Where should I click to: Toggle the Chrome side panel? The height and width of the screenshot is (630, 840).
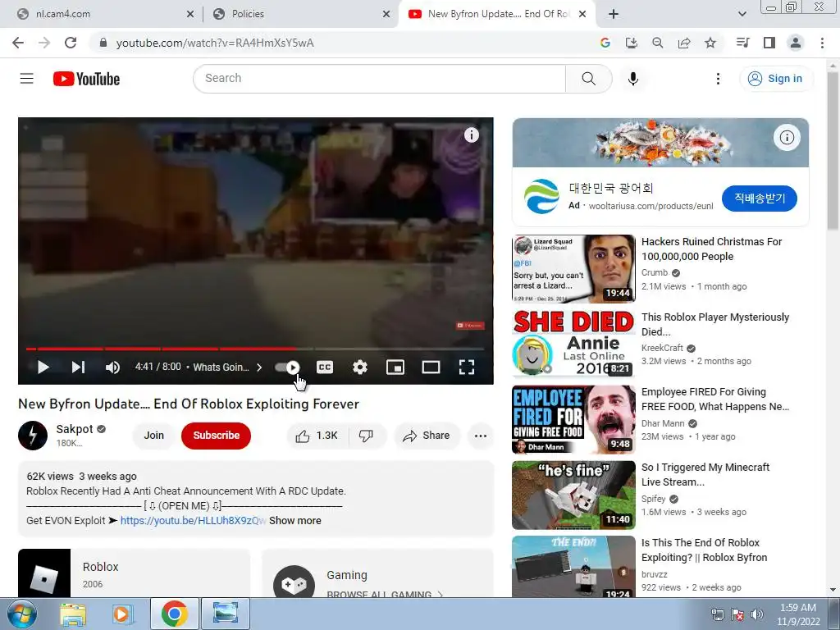769,43
